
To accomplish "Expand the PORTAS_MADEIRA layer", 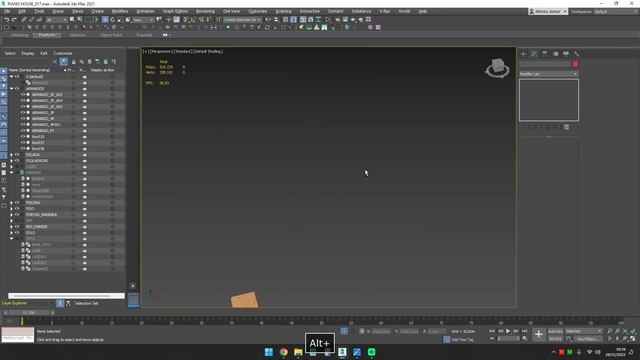I will tap(11, 214).
